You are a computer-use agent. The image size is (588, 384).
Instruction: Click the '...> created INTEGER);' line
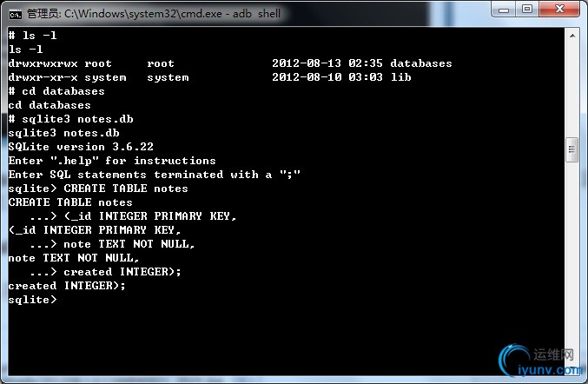point(105,272)
